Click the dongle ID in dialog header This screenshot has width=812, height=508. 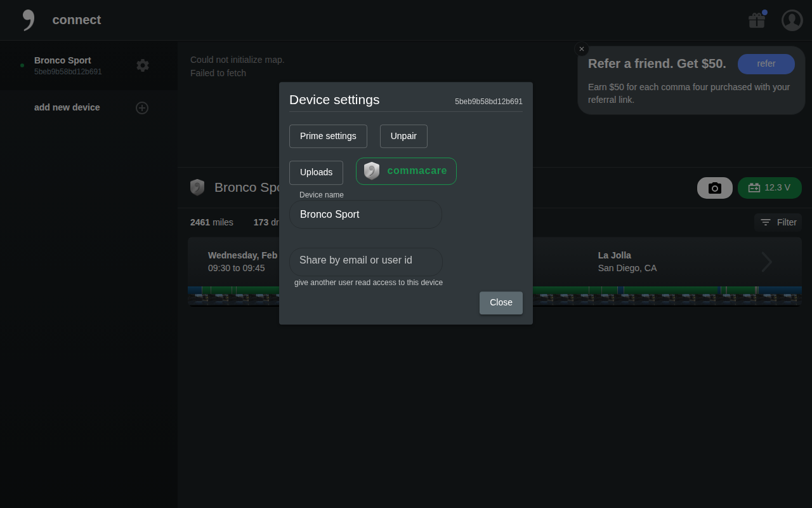488,102
